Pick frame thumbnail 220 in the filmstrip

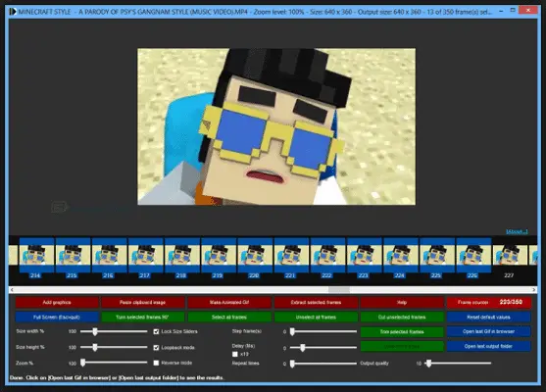[255, 259]
